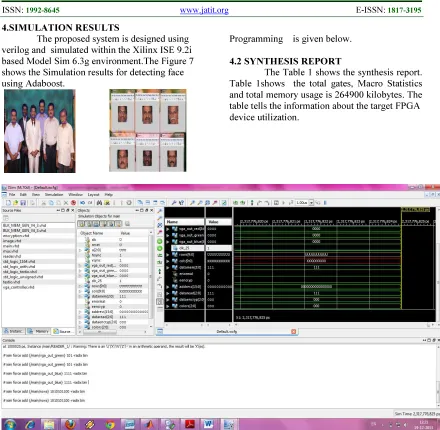Toggle input ports filter in Objects panel
440x430 pixels.
81,224
